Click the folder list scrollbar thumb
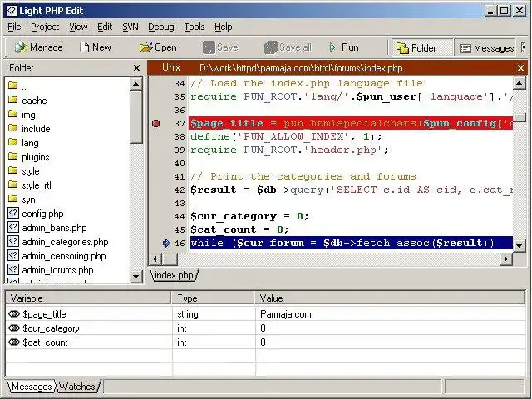532x399 pixels. [x=136, y=116]
